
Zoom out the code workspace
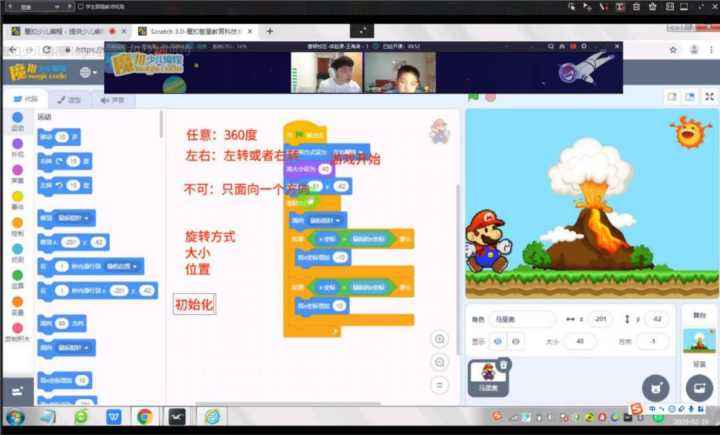click(x=439, y=362)
